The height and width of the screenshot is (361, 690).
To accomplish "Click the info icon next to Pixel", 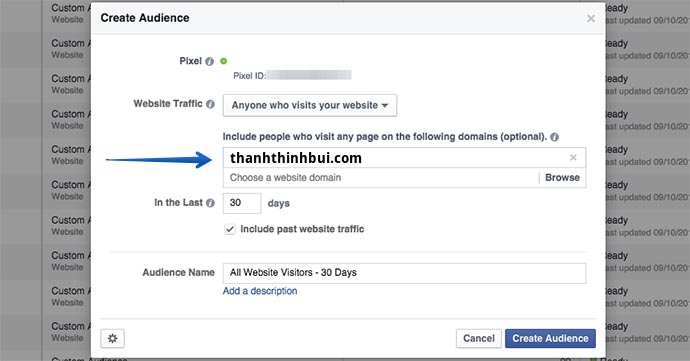I will [x=209, y=61].
